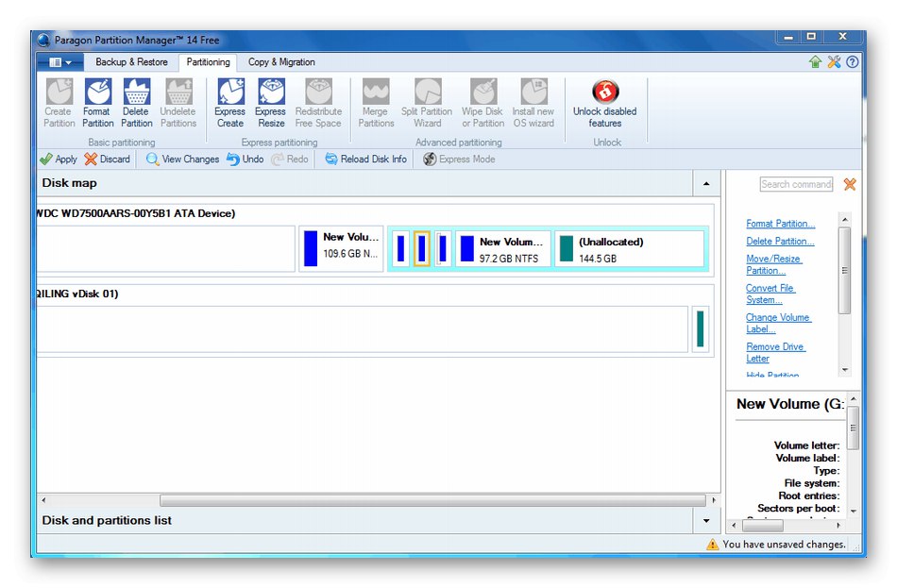Click the QILING vDisk 01 disk title
The height and width of the screenshot is (588, 897).
pos(77,294)
